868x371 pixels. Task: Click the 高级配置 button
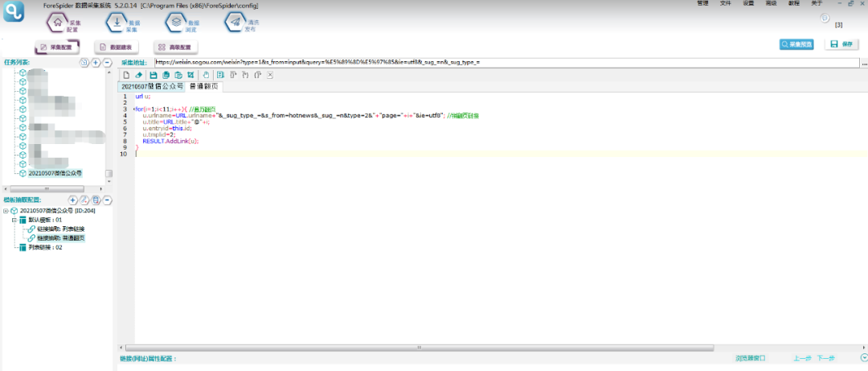click(175, 47)
